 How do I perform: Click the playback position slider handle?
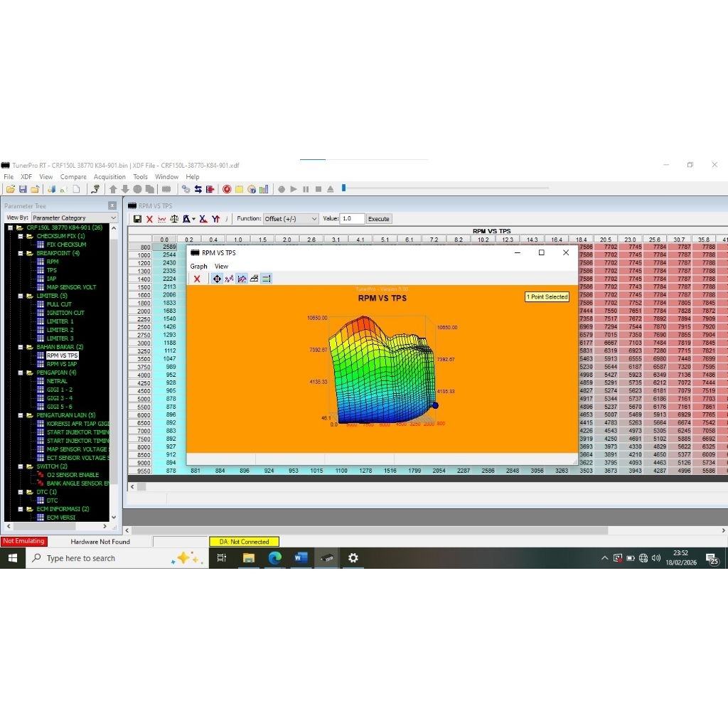click(x=344, y=188)
